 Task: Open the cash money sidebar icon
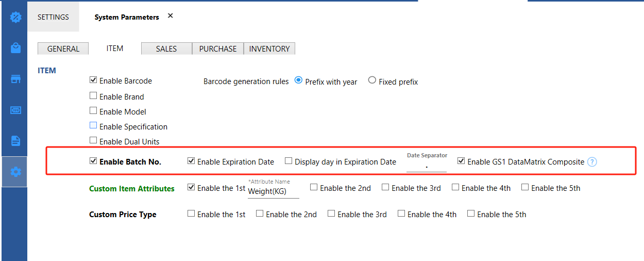pyautogui.click(x=16, y=110)
